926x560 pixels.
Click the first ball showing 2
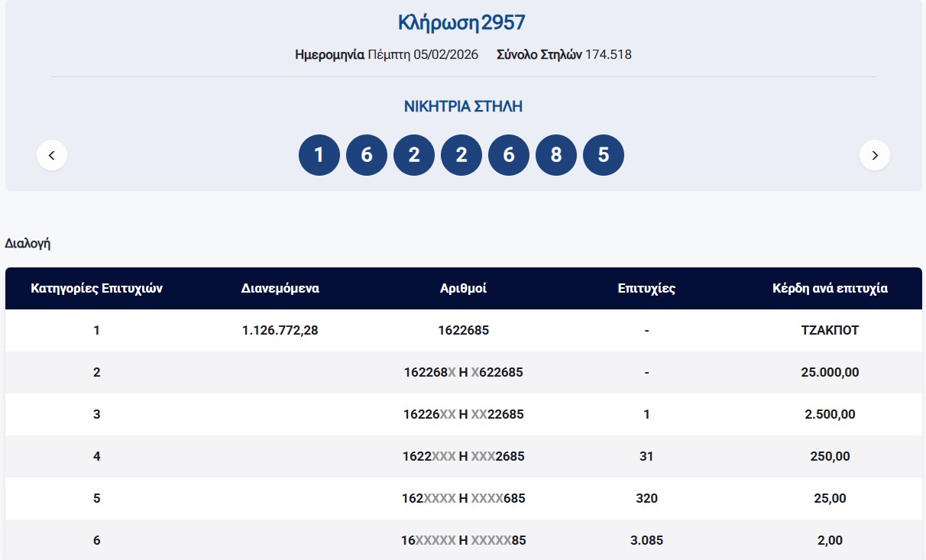tap(413, 155)
